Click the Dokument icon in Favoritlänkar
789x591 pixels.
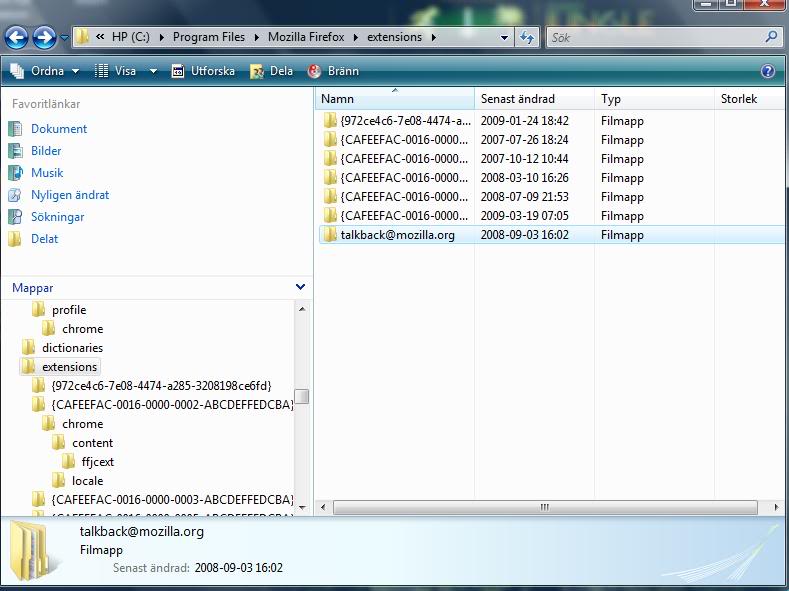pyautogui.click(x=16, y=129)
